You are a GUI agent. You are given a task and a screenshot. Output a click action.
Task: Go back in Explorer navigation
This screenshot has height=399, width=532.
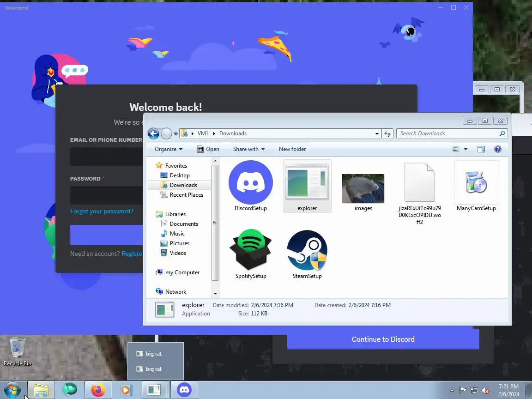point(153,133)
